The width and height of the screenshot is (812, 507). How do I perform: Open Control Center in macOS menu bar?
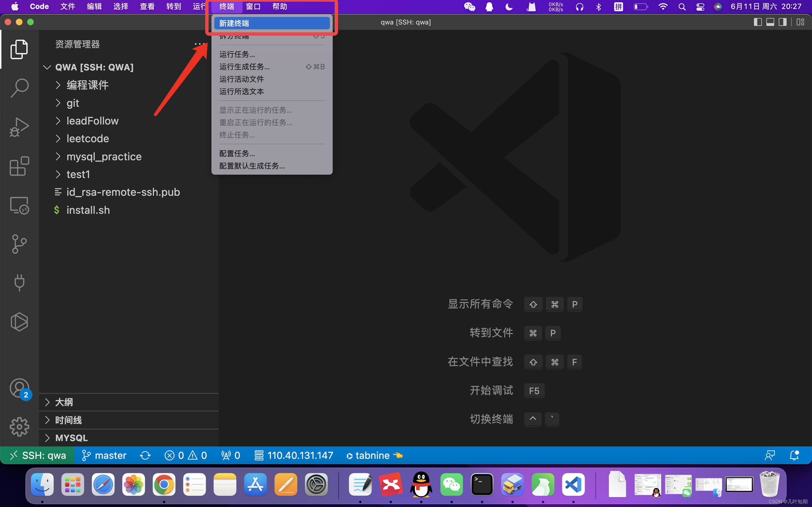700,7
